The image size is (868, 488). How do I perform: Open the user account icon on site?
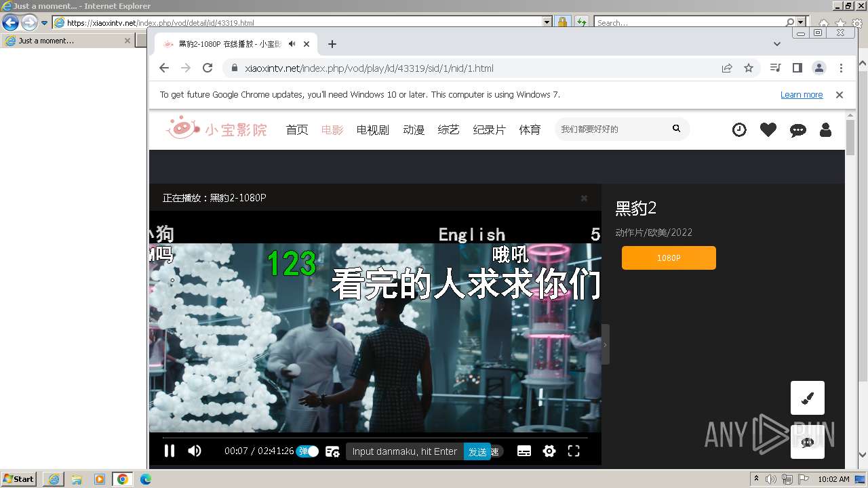click(825, 129)
